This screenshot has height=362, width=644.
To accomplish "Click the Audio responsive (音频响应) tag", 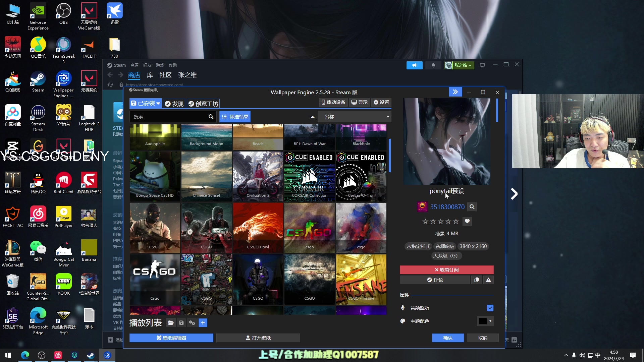I will tap(445, 246).
